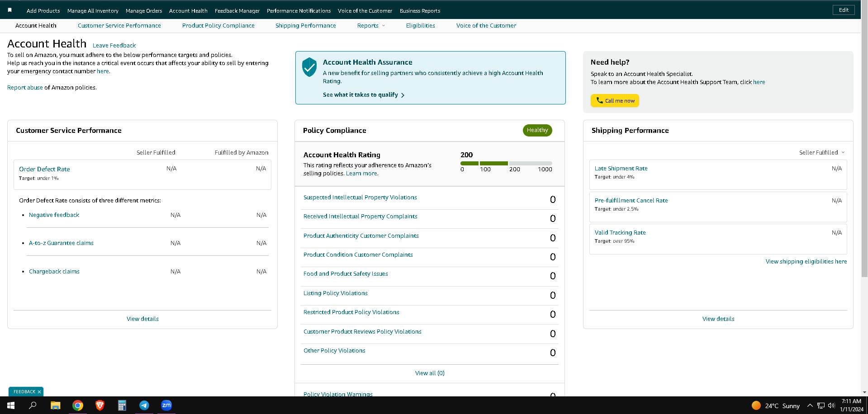The width and height of the screenshot is (868, 414).
Task: Open Restricted Product Policy Violations
Action: (x=351, y=312)
